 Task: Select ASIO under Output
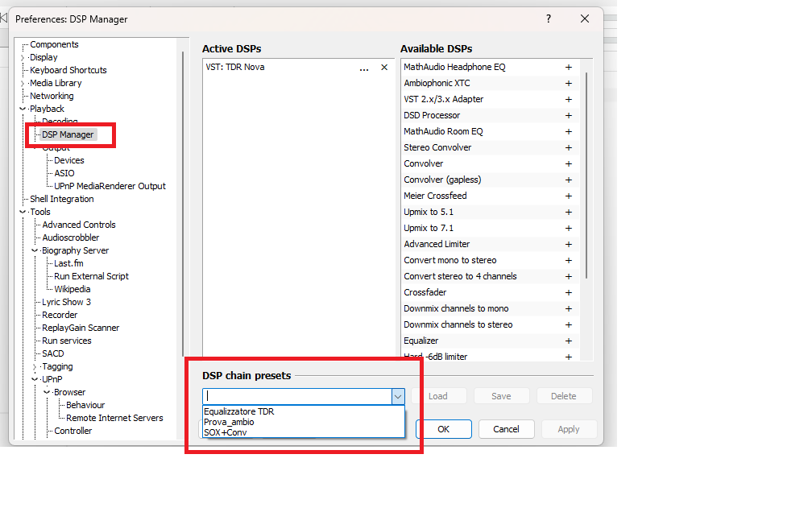click(64, 173)
